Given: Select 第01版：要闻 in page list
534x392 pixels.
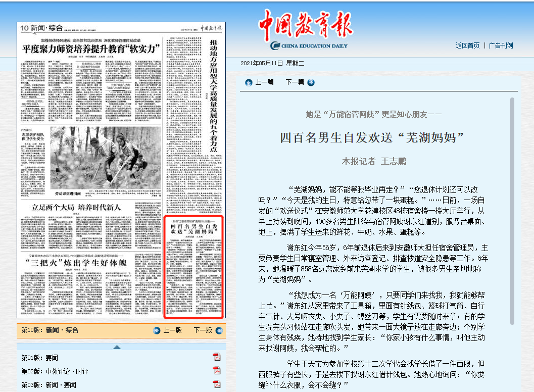Looking at the screenshot, I should click(x=39, y=358).
